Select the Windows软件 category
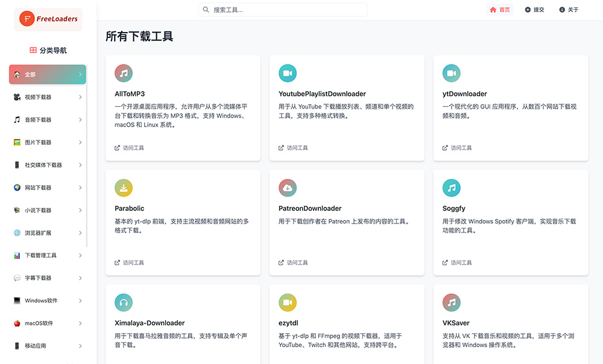This screenshot has height=364, width=603. tap(47, 301)
